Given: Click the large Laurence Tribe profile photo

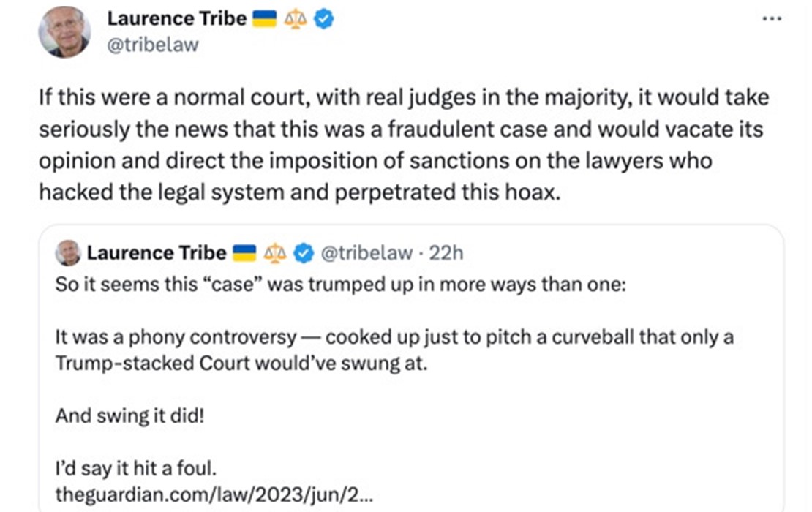Looking at the screenshot, I should (64, 32).
